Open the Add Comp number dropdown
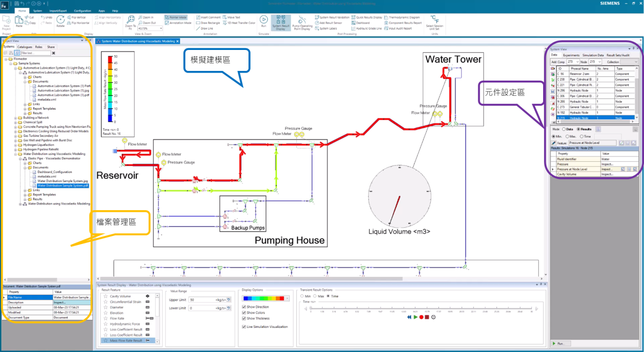 pos(577,62)
